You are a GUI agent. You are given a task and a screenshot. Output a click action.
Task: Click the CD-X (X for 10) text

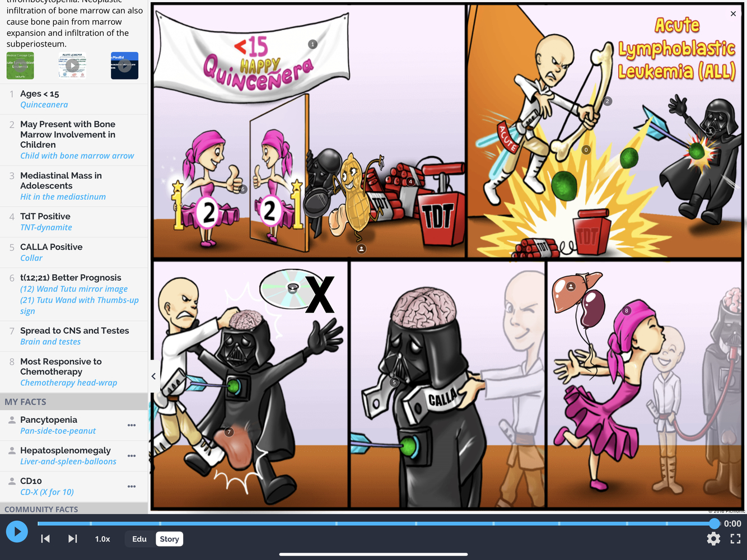coord(47,492)
